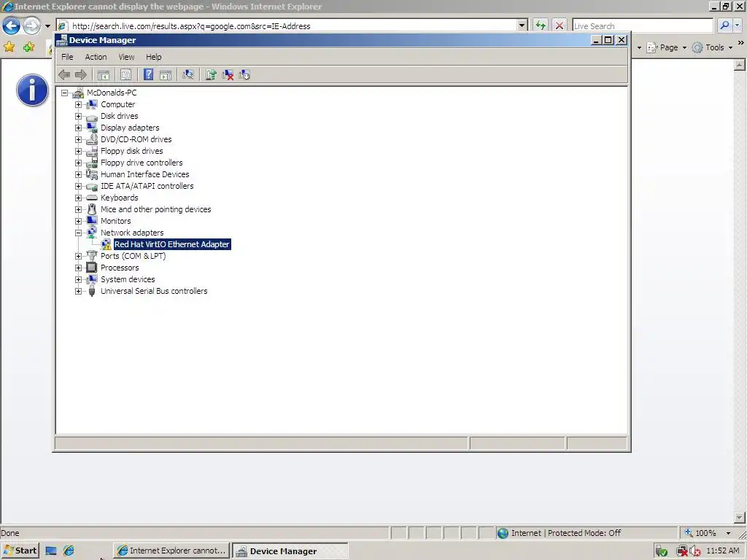Screen dimensions: 747x560
Task: Click the Device Manager taskbar button
Action: click(x=290, y=551)
